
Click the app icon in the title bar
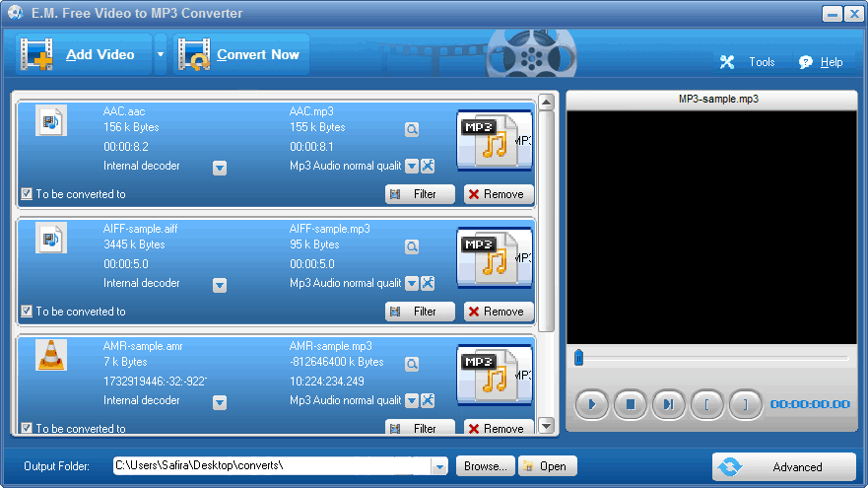(16, 12)
